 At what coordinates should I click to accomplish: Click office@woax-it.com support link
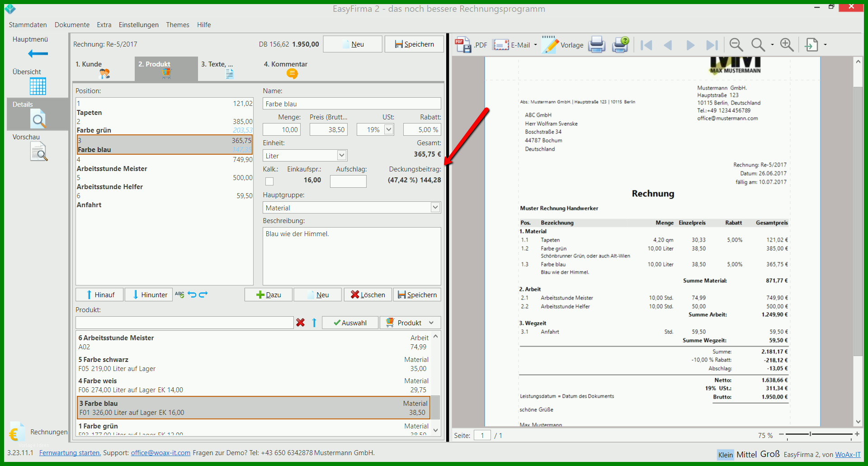pyautogui.click(x=160, y=453)
